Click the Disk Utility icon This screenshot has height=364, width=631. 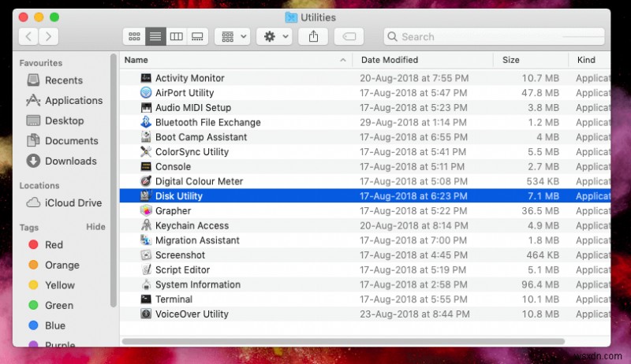pyautogui.click(x=146, y=196)
